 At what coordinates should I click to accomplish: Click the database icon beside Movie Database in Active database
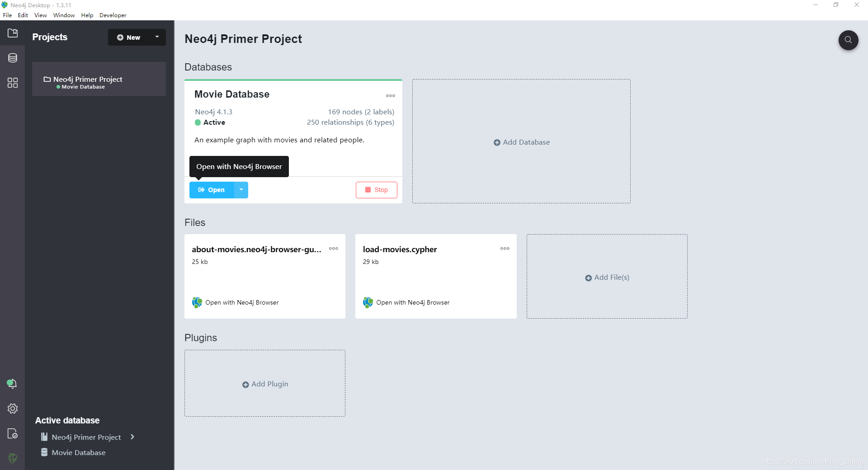pos(44,452)
